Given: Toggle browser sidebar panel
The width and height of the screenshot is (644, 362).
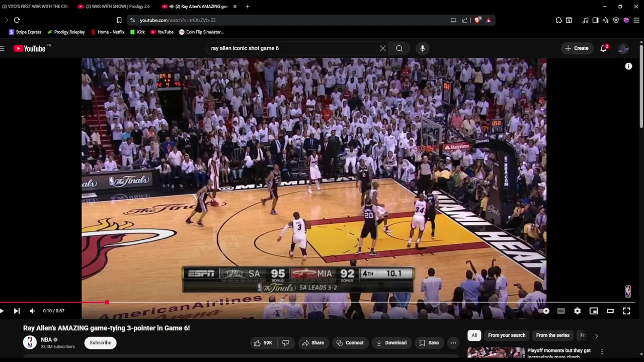Looking at the screenshot, I should [595, 20].
